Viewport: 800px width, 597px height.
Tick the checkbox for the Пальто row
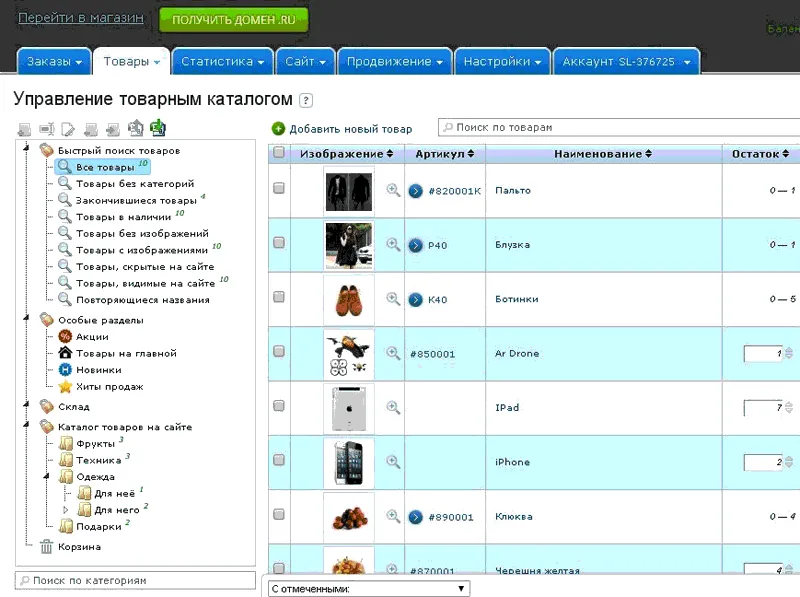click(279, 188)
